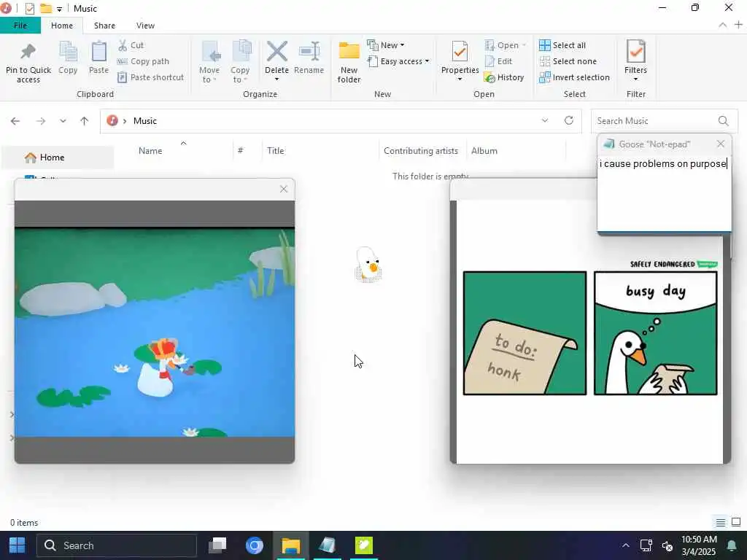Click Edit in the Open group
Image resolution: width=747 pixels, height=560 pixels.
[x=498, y=61]
